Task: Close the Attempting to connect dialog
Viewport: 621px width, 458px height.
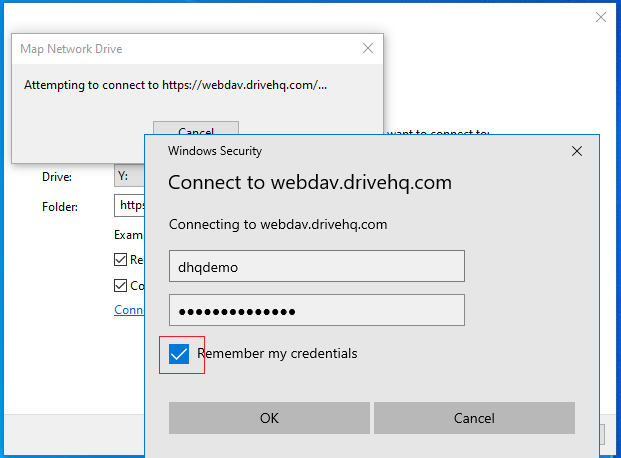Action: (x=368, y=48)
